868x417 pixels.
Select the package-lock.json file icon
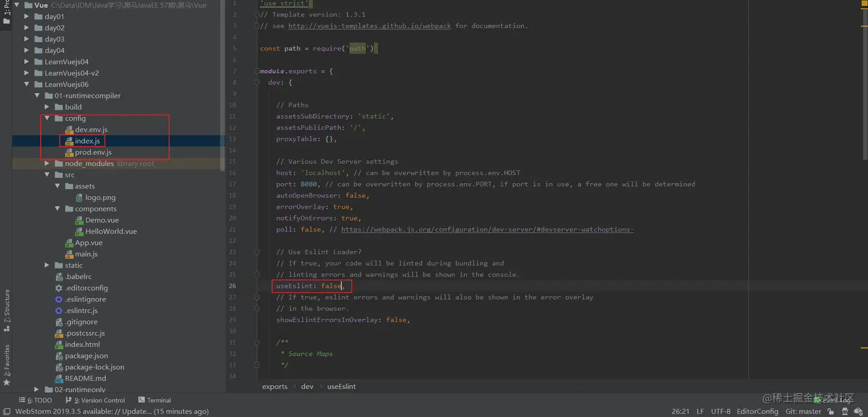[59, 368]
